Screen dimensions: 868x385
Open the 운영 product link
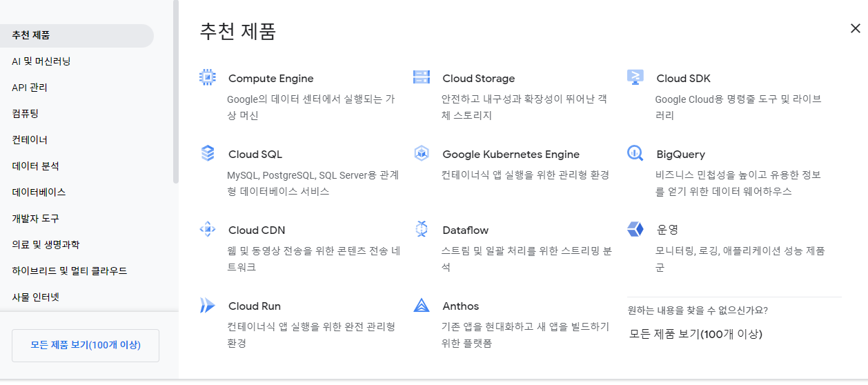[667, 230]
